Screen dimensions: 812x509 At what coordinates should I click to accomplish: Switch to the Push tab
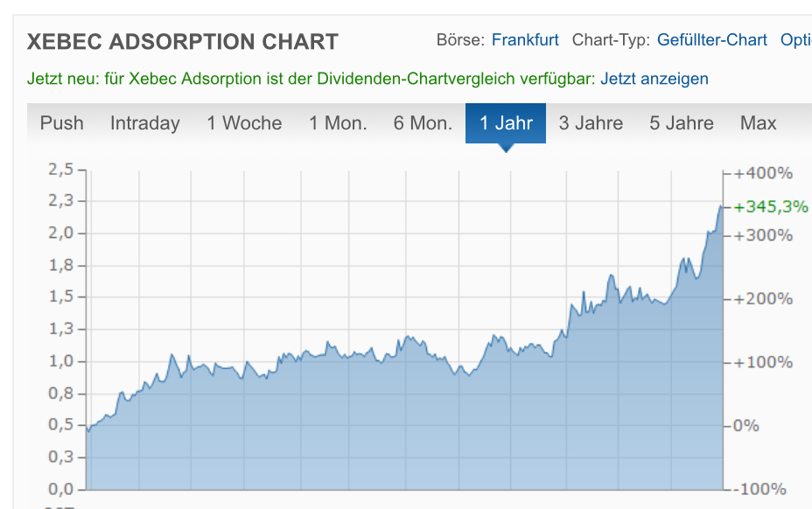(x=62, y=123)
